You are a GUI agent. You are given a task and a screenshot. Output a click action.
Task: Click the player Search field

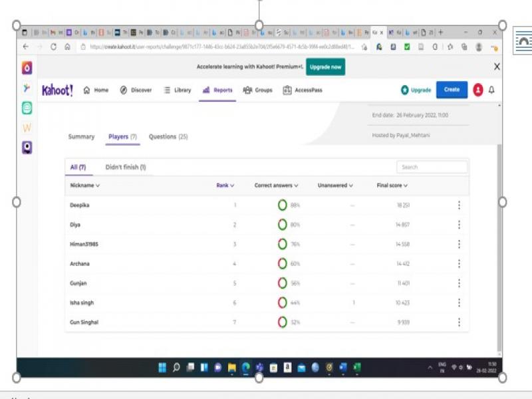tap(432, 167)
